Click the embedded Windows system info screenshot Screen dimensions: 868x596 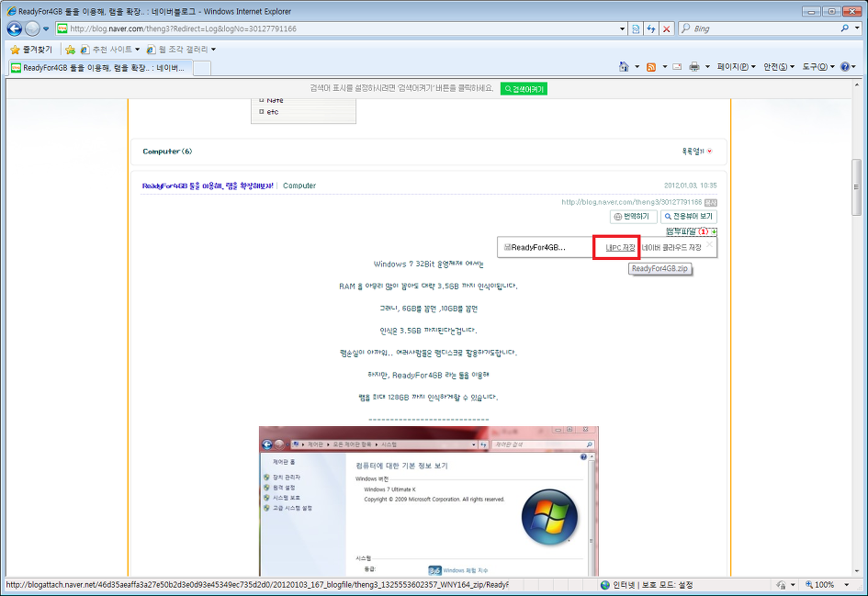coord(428,500)
